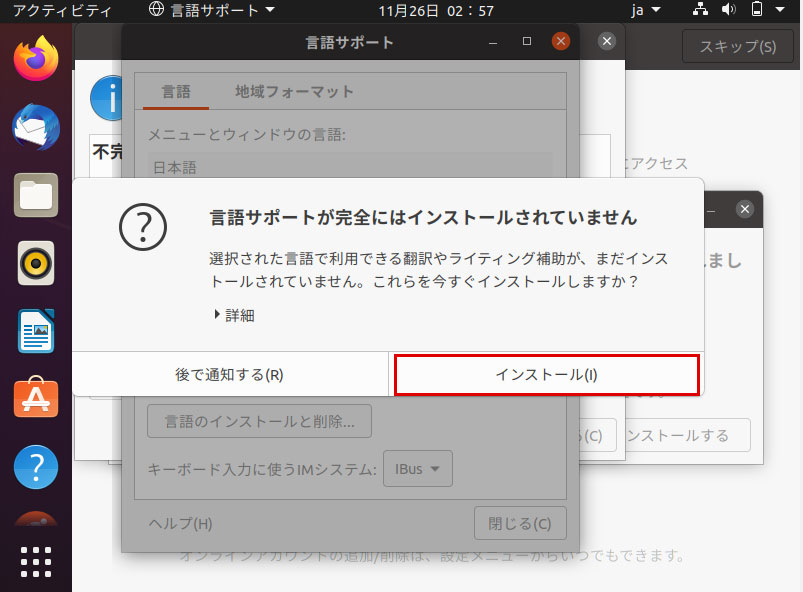Open the ja input source dropdown

pos(645,10)
